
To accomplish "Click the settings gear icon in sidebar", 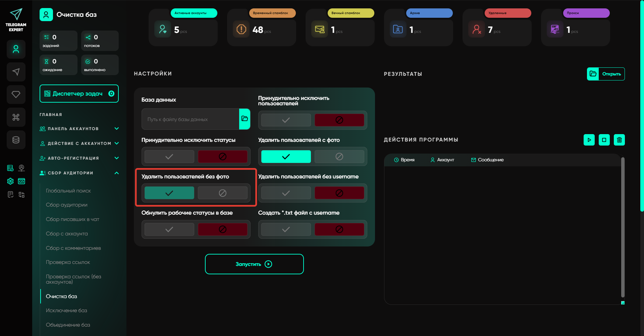I will (10, 181).
